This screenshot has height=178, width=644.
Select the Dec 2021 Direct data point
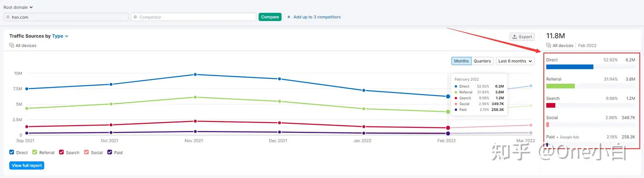pyautogui.click(x=280, y=79)
